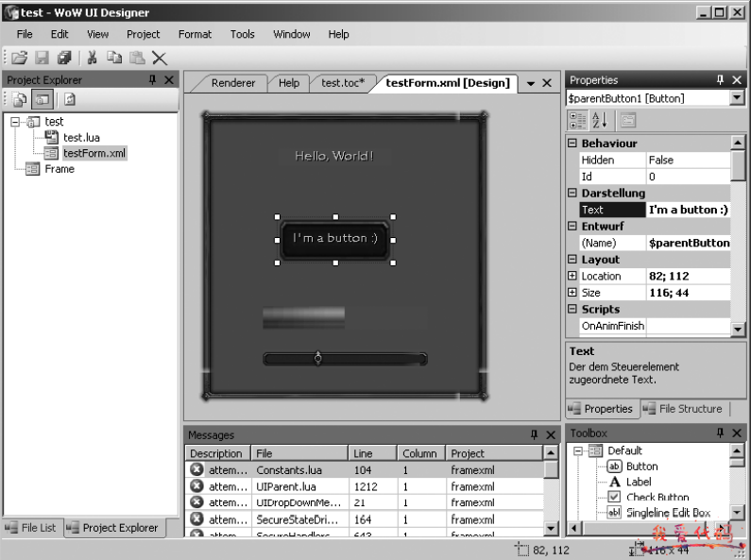The image size is (751, 560).
Task: Open the Project menu
Action: pos(144,34)
